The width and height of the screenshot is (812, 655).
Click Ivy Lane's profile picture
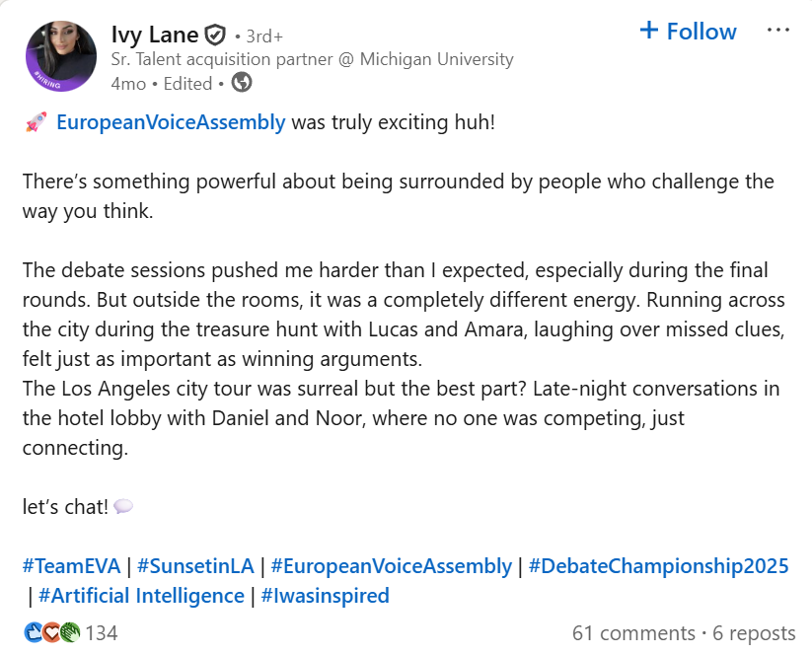(x=61, y=57)
